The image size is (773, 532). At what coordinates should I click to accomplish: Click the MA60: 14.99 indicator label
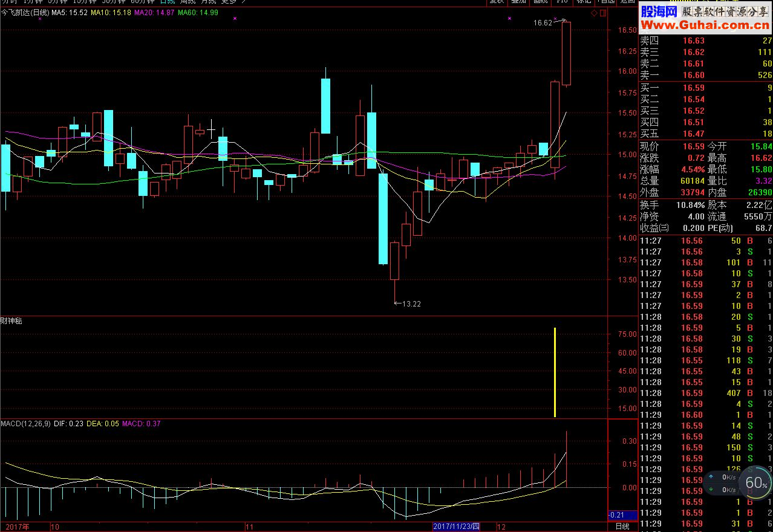198,13
